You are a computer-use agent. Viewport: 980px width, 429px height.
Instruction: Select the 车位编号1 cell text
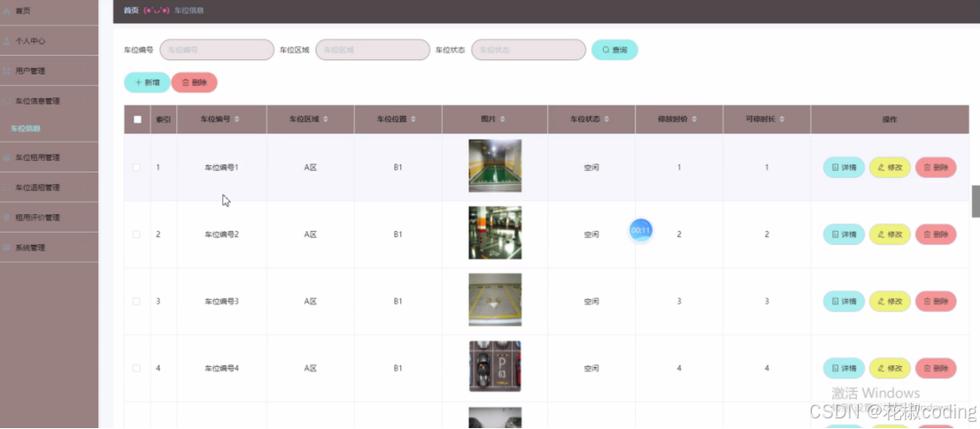(x=222, y=167)
